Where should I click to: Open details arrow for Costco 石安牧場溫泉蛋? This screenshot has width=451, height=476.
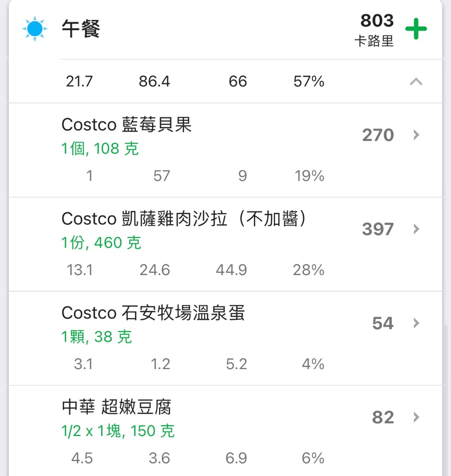click(x=417, y=323)
